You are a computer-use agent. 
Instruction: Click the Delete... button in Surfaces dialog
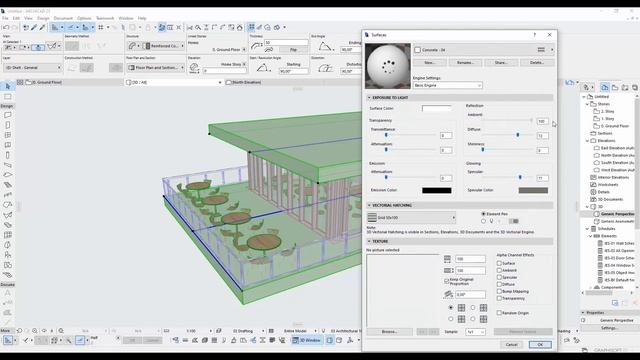click(537, 62)
